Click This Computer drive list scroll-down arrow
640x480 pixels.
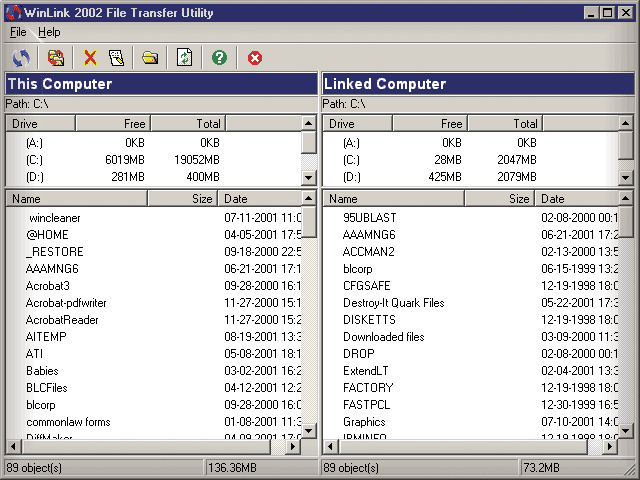coord(309,178)
